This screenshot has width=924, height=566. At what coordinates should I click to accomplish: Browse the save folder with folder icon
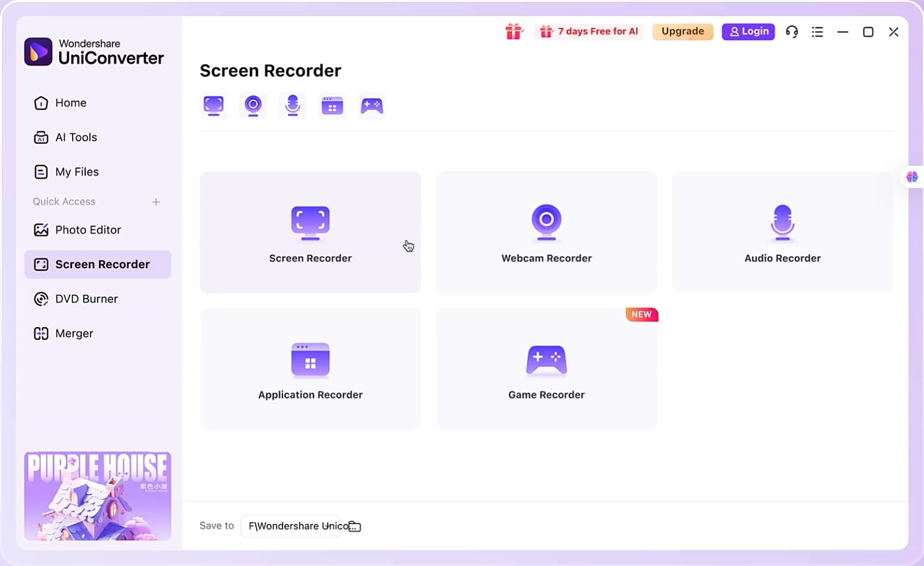point(355,526)
